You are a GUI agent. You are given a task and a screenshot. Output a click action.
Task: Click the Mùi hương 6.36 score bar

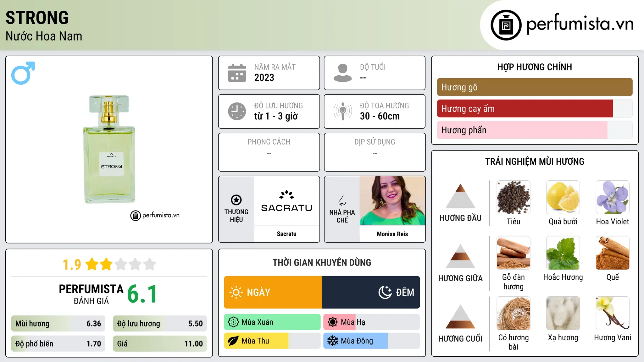click(x=58, y=324)
